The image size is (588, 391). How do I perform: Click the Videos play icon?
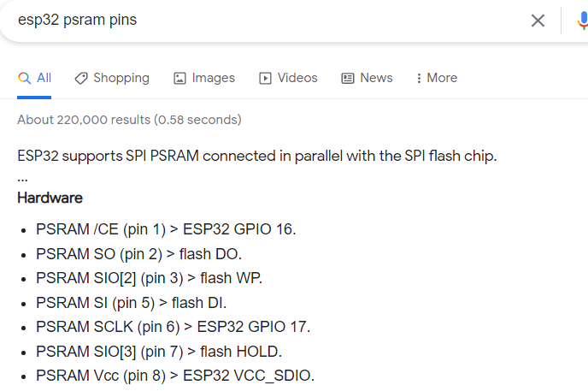pyautogui.click(x=265, y=78)
